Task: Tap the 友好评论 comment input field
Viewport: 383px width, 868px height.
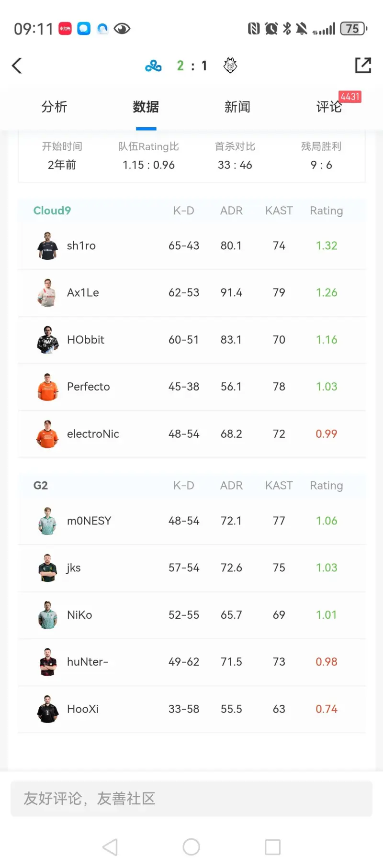Action: point(191,799)
